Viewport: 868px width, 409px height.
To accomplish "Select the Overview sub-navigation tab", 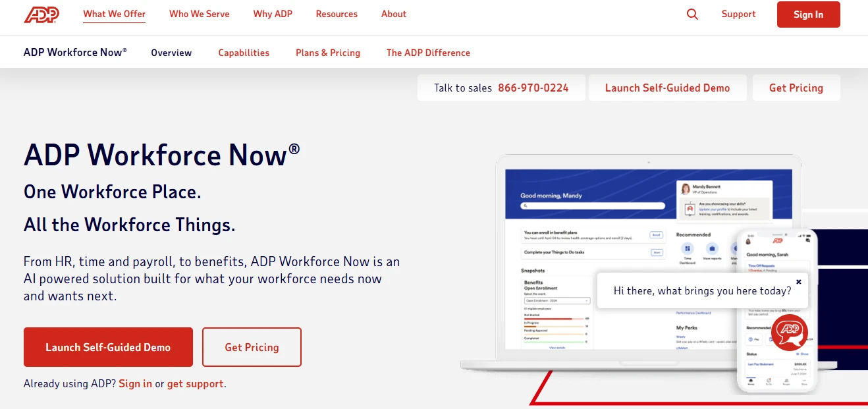I will (171, 53).
